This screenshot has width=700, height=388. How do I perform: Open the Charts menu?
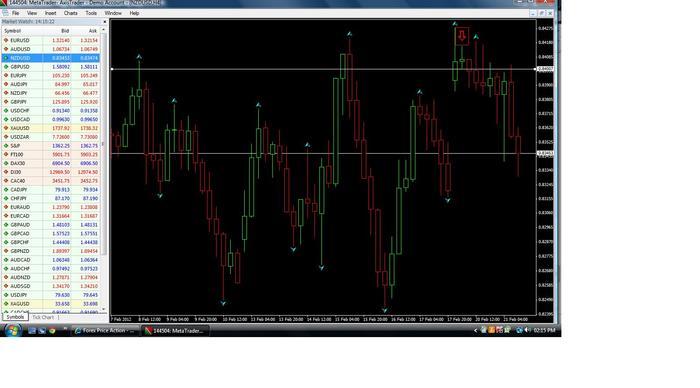pyautogui.click(x=71, y=13)
